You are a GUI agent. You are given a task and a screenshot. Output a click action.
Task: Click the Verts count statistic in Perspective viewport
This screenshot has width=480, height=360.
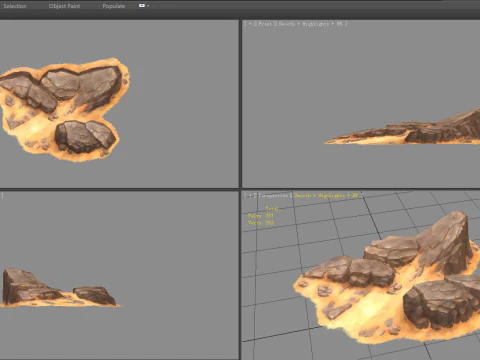[261, 223]
